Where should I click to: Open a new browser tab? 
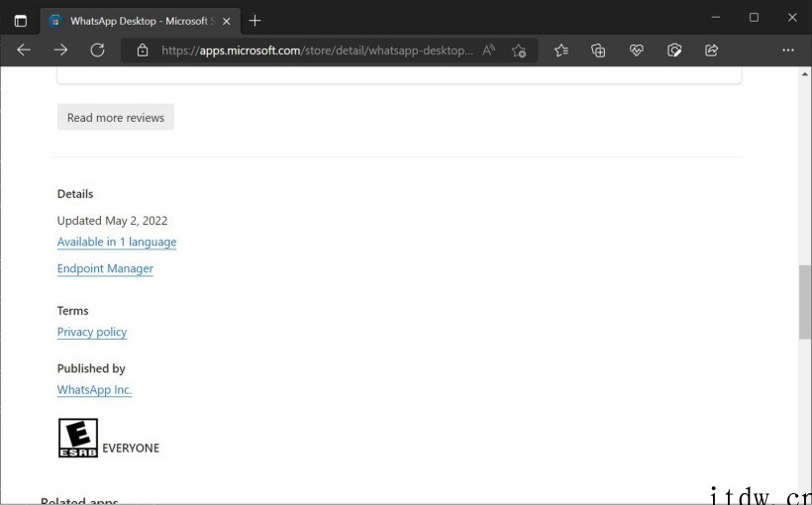254,21
